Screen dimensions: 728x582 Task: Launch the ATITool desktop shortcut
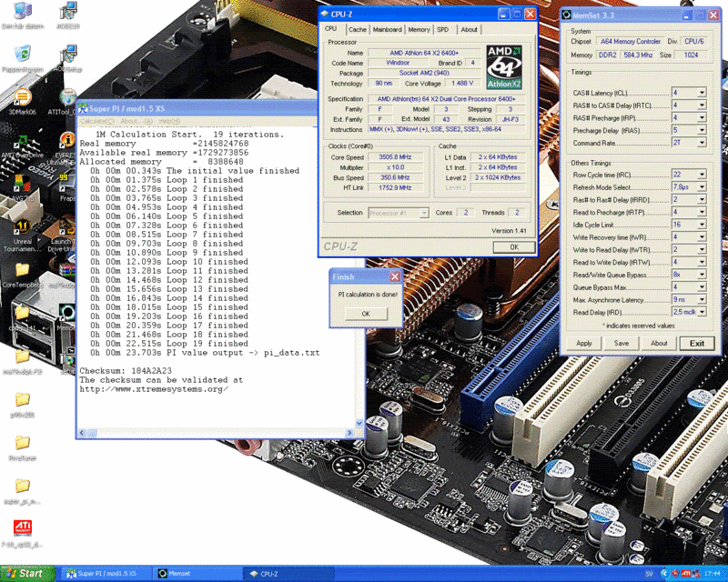(x=67, y=97)
